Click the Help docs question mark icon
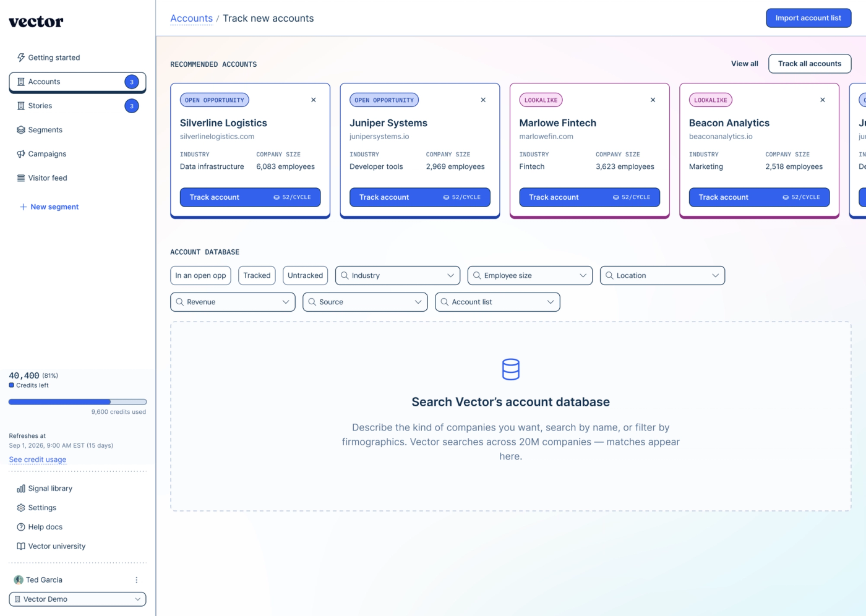The image size is (866, 616). click(x=21, y=527)
